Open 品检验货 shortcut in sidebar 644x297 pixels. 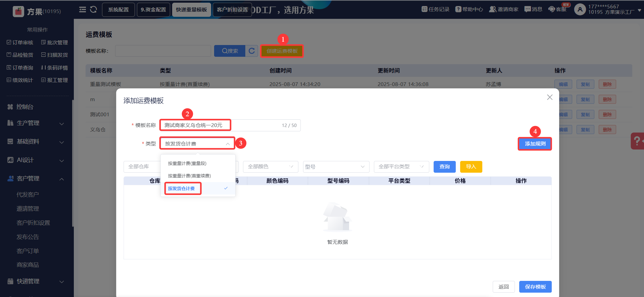click(x=20, y=55)
